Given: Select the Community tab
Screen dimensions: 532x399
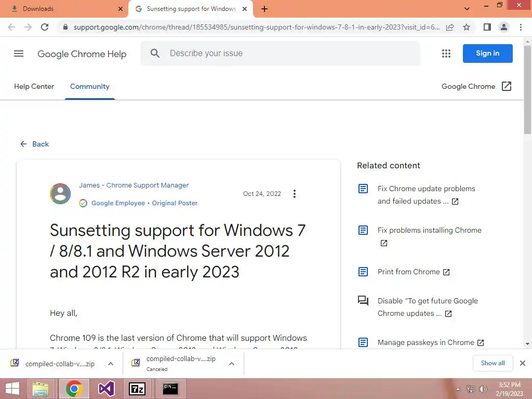Looking at the screenshot, I should coord(90,87).
